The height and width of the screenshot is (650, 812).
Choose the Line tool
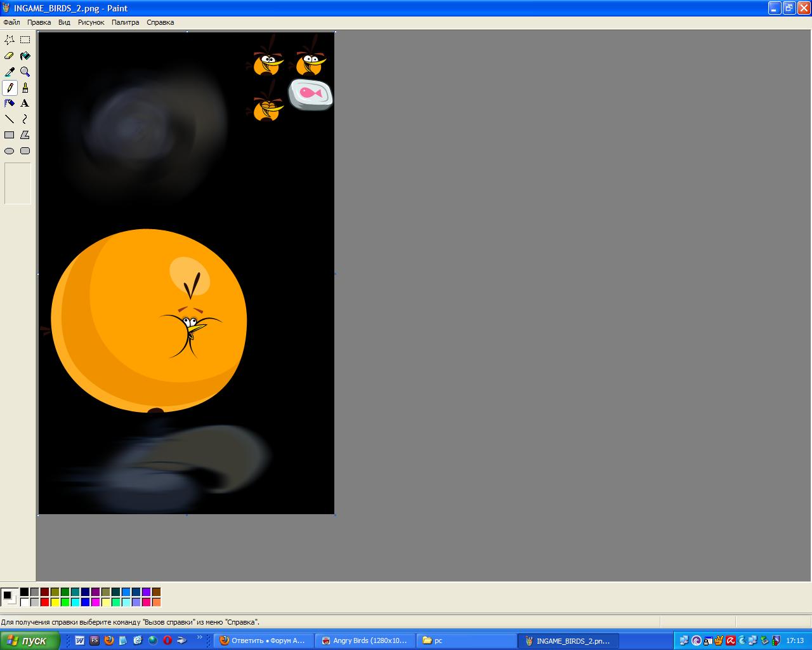coord(10,119)
